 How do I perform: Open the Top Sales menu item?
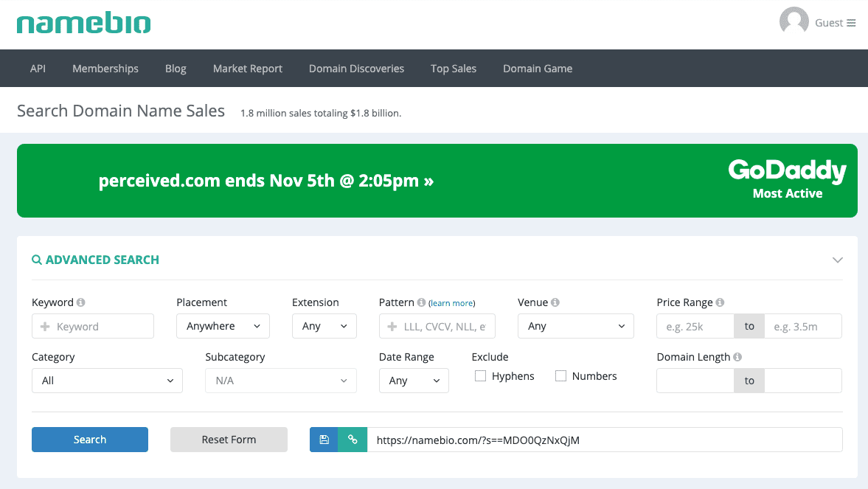454,69
